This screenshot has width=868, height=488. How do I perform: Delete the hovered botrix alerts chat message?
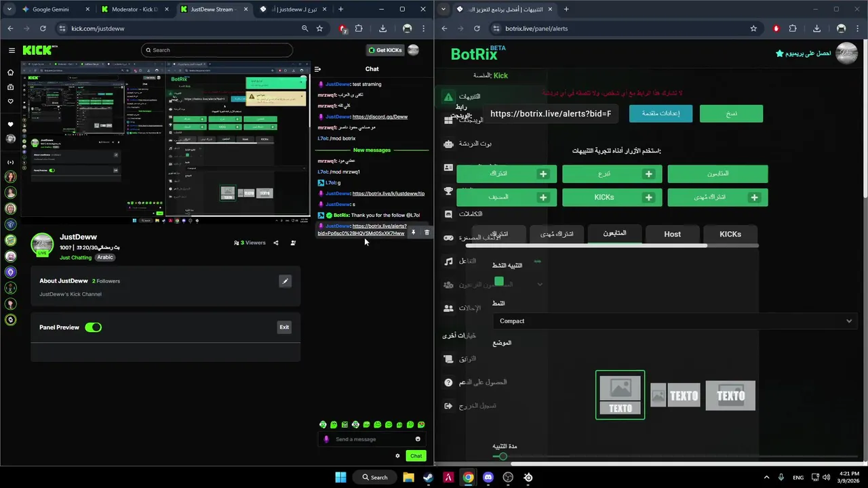click(427, 232)
